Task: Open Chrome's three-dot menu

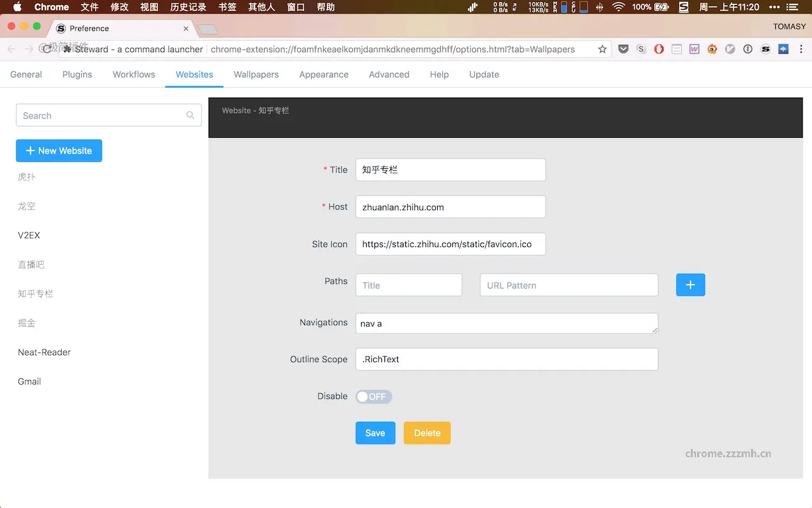Action: (x=801, y=48)
